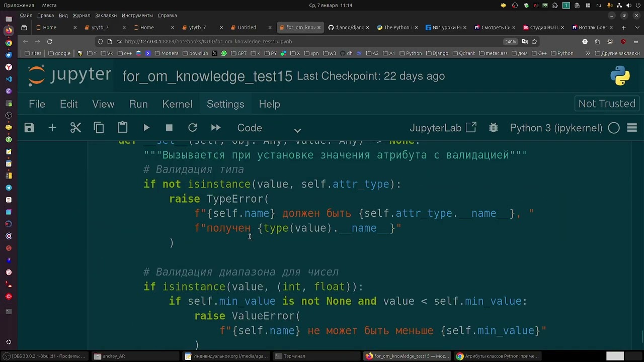Open the hamburger menu beside kernel status
The width and height of the screenshot is (644, 362).
(632, 128)
